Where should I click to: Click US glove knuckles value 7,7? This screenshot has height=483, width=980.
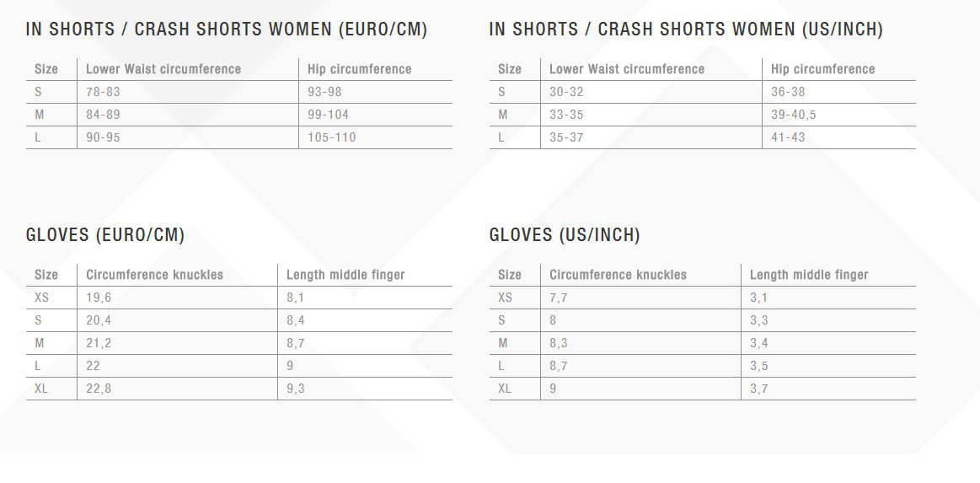[x=559, y=298]
